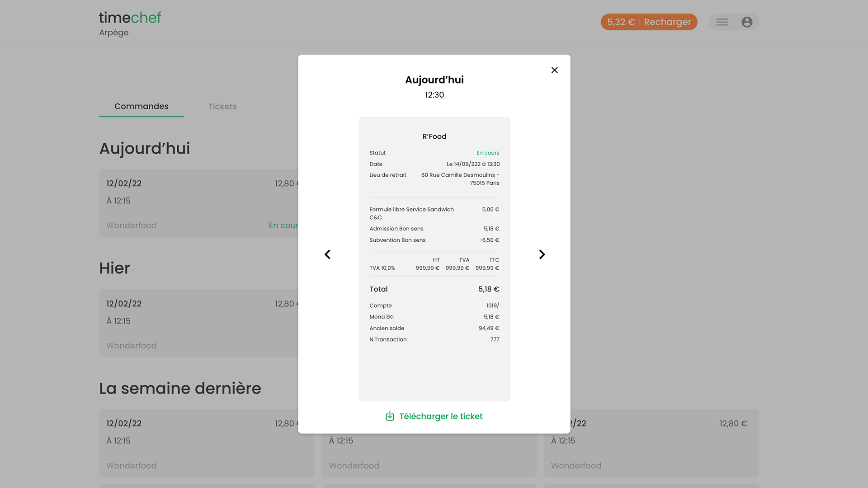
Task: Click the Arpège site name under logo
Action: click(x=114, y=33)
